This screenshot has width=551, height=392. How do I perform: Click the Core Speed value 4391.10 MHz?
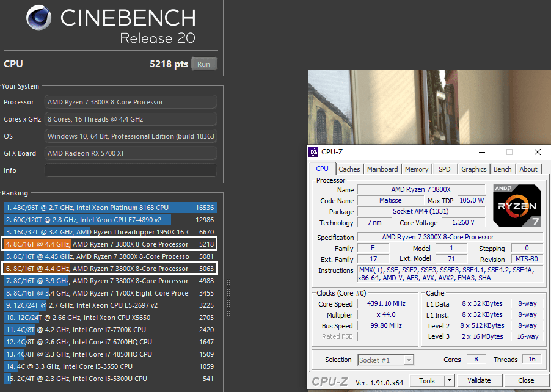click(x=386, y=303)
